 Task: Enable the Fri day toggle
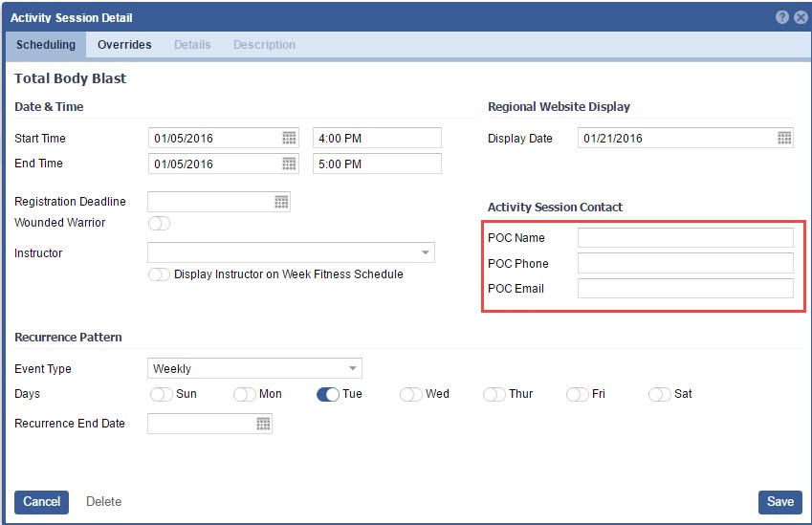(578, 394)
